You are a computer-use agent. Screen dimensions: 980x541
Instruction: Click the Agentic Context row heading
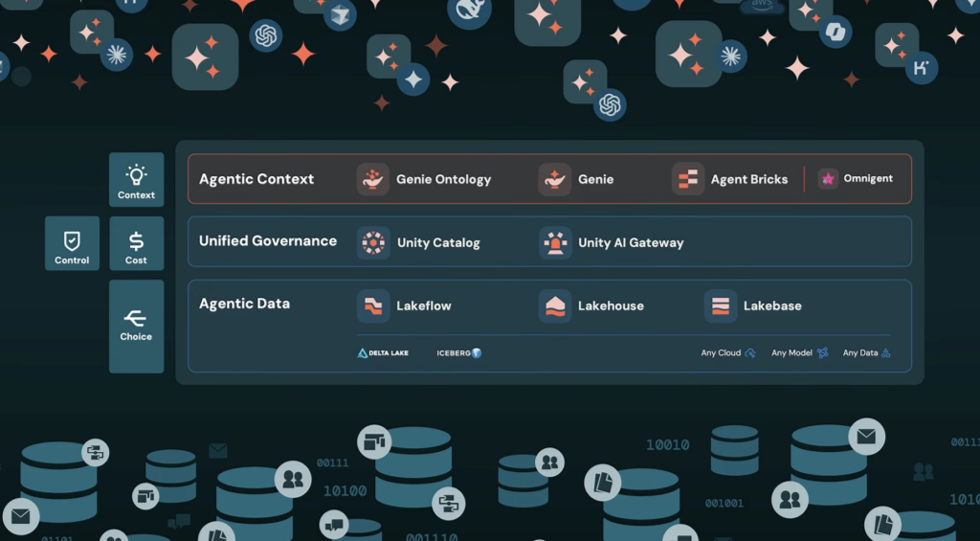click(x=256, y=179)
